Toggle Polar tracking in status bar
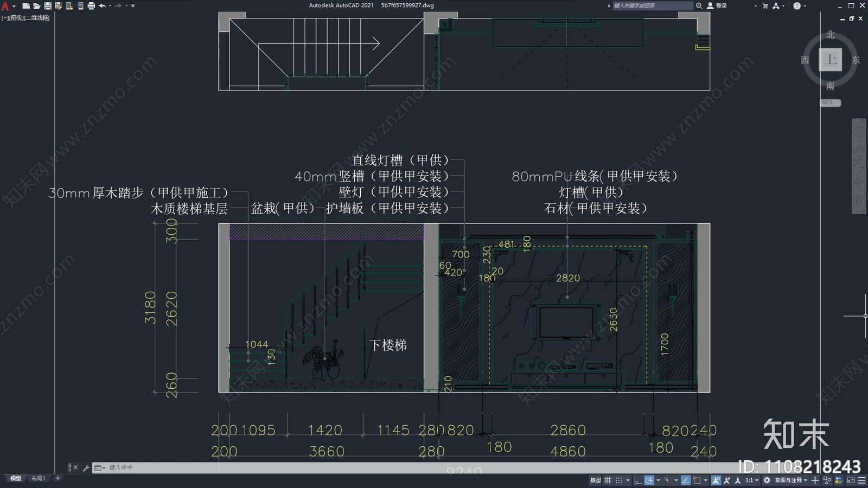The height and width of the screenshot is (488, 868). click(649, 480)
